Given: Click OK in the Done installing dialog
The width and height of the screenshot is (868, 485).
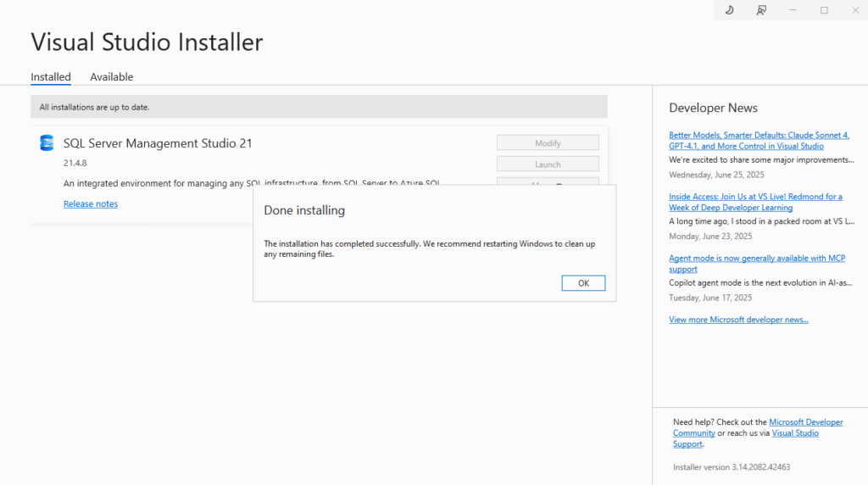Looking at the screenshot, I should (x=583, y=283).
